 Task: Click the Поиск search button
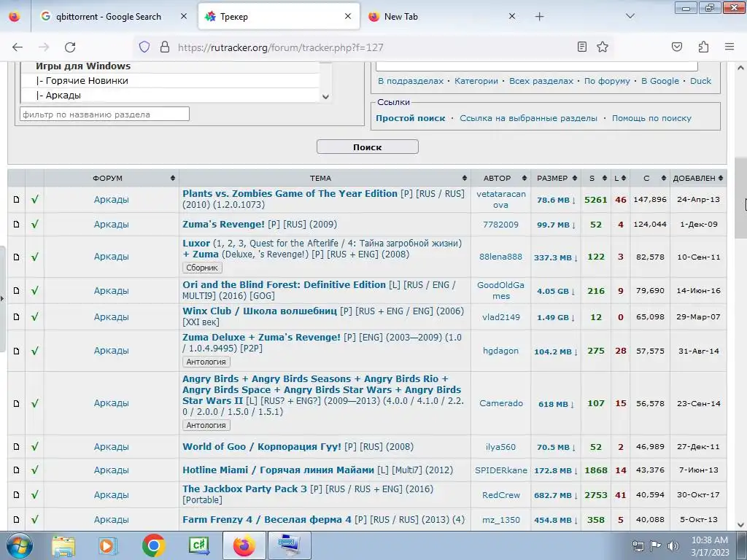click(x=368, y=147)
